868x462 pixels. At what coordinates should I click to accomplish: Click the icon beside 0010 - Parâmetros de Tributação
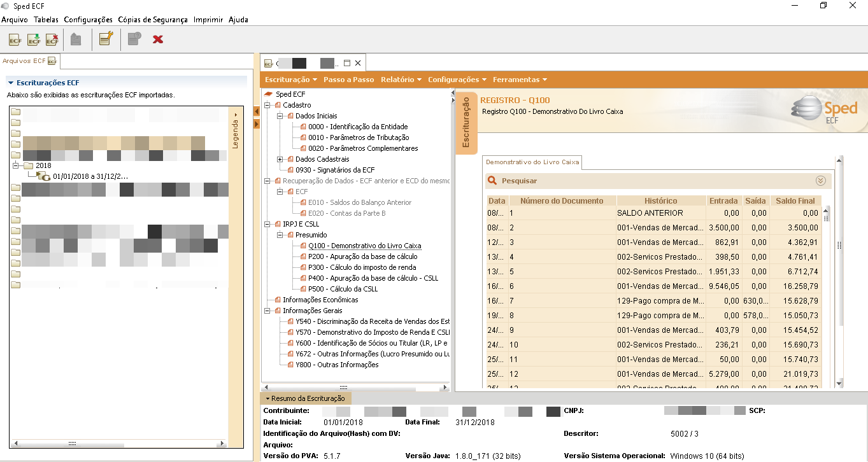click(303, 137)
